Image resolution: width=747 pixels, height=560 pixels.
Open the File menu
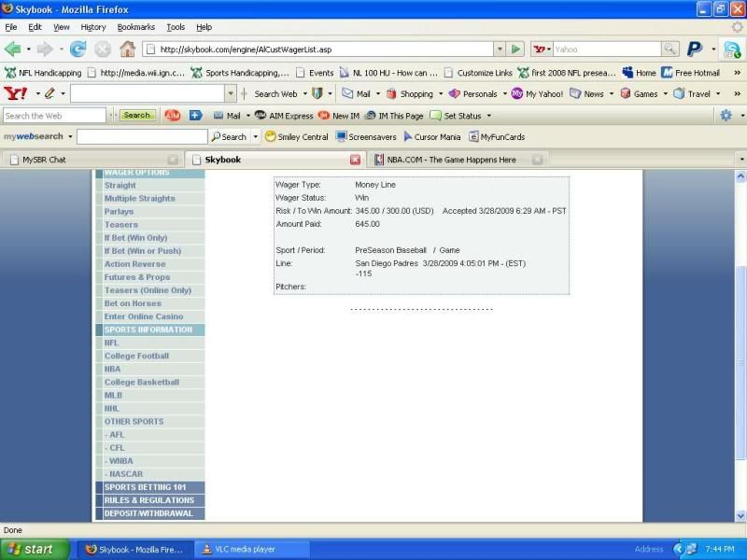tap(11, 27)
